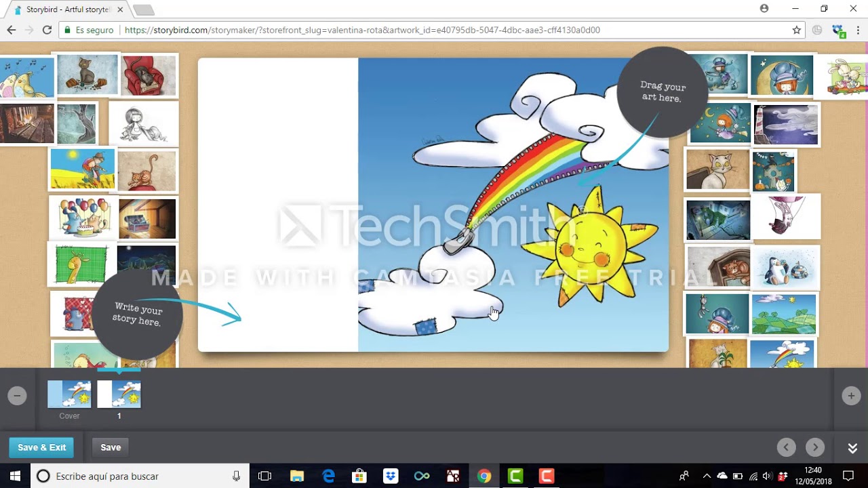
Task: Open the volume control in system tray
Action: point(767,476)
